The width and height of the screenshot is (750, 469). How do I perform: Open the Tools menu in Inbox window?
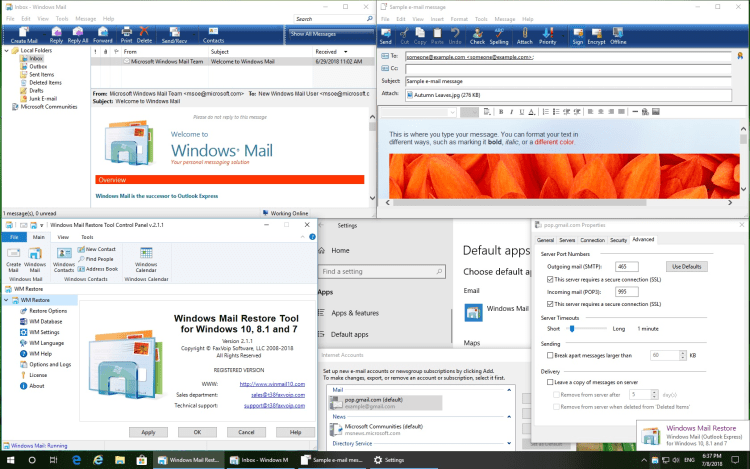point(62,19)
